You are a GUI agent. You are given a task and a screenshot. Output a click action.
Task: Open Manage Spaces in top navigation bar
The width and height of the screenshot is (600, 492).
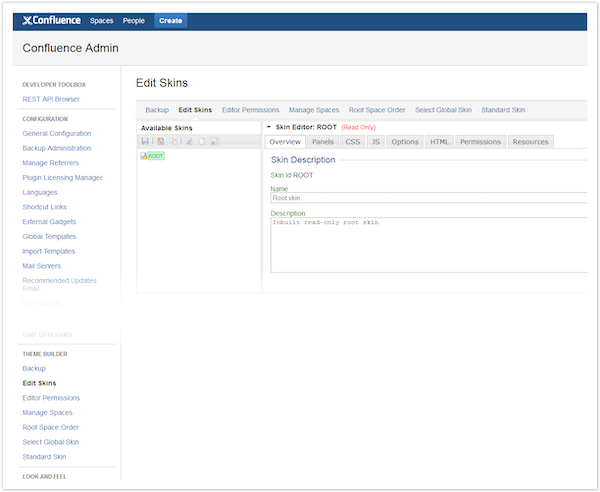(314, 110)
